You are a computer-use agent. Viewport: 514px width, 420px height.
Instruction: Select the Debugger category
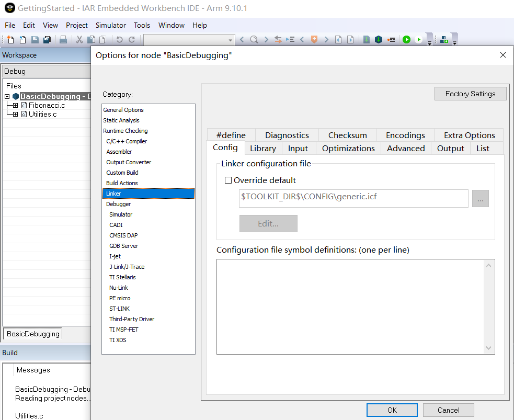(x=118, y=204)
